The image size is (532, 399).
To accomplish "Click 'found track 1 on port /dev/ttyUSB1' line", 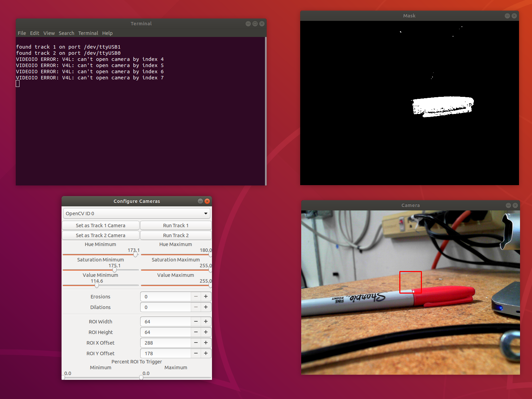I will 68,47.
